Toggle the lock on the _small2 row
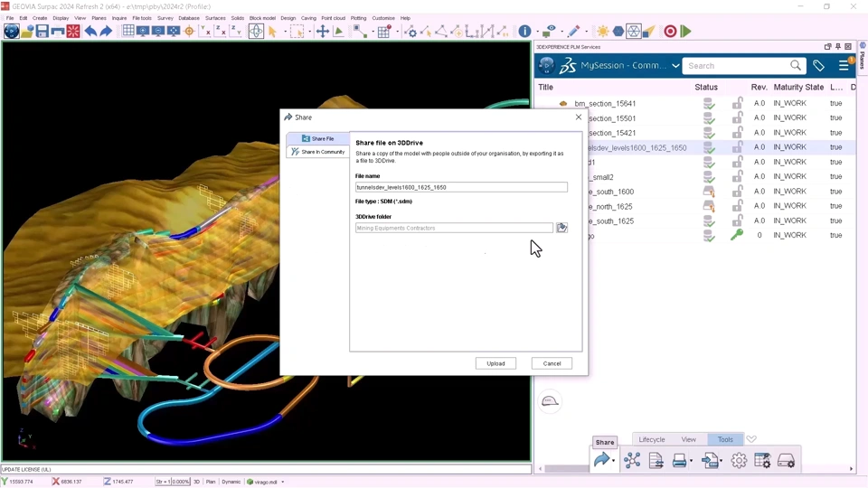The height and width of the screenshot is (488, 868). coord(738,176)
